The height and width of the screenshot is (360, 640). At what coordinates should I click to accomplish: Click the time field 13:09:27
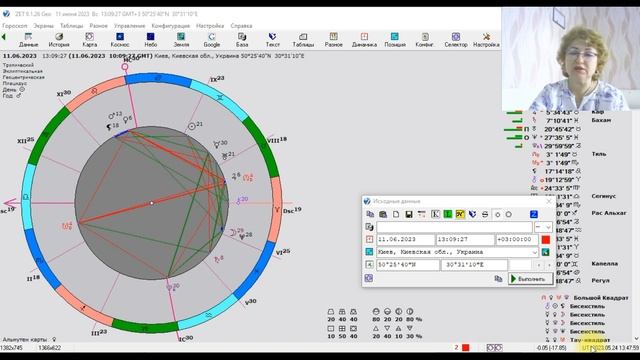pyautogui.click(x=465, y=240)
